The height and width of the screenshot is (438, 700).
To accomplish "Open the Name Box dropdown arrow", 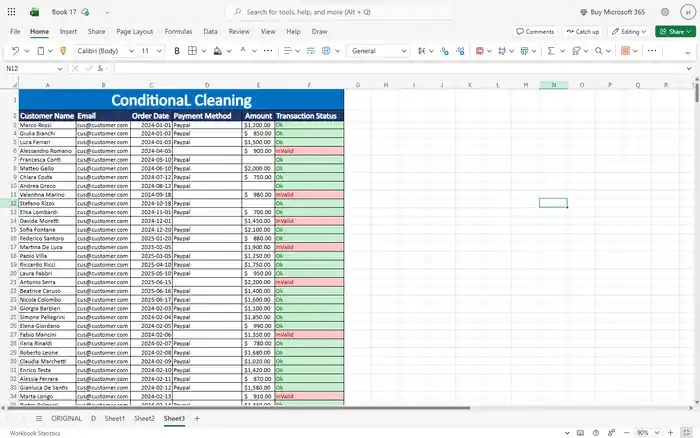I will pos(60,68).
